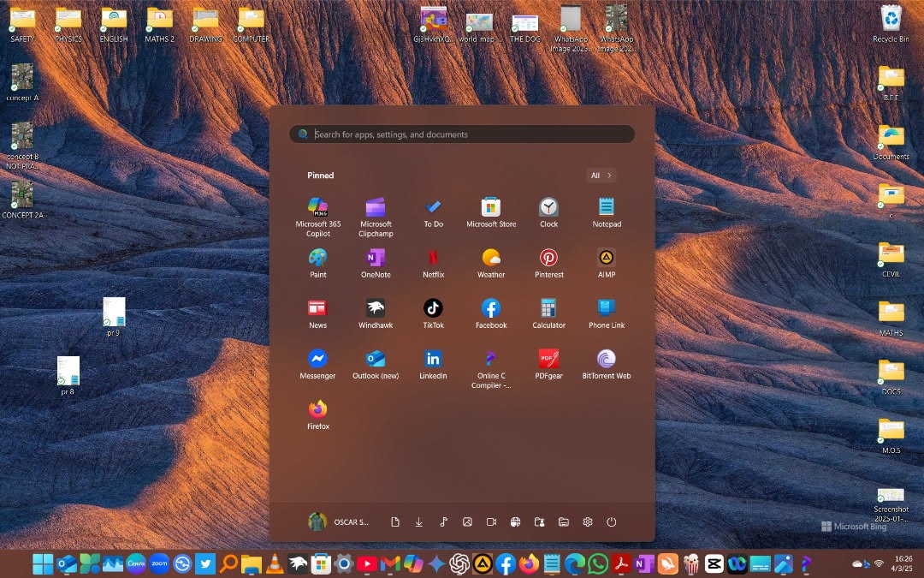This screenshot has width=924, height=578.
Task: Open OneNote in the Start menu
Action: 376,263
